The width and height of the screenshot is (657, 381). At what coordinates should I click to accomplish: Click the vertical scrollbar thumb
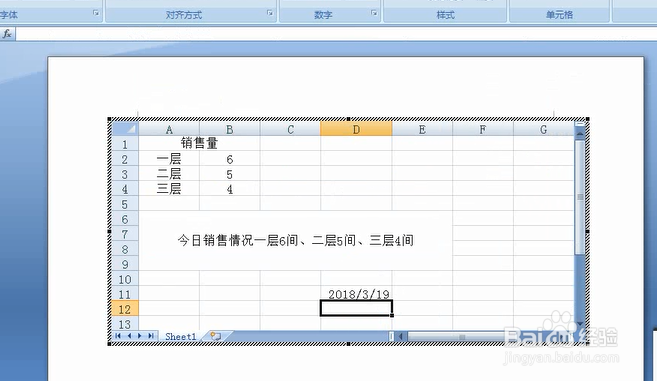580,197
